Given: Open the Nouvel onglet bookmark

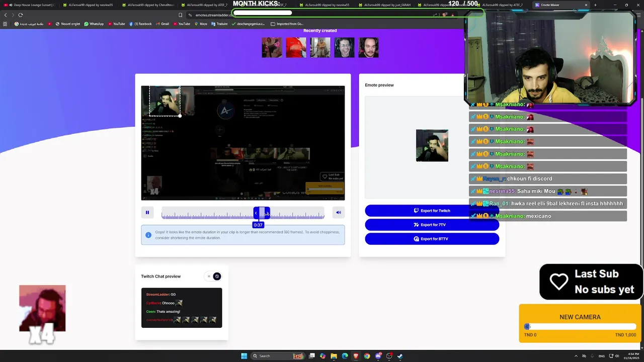Looking at the screenshot, I should pyautogui.click(x=68, y=24).
